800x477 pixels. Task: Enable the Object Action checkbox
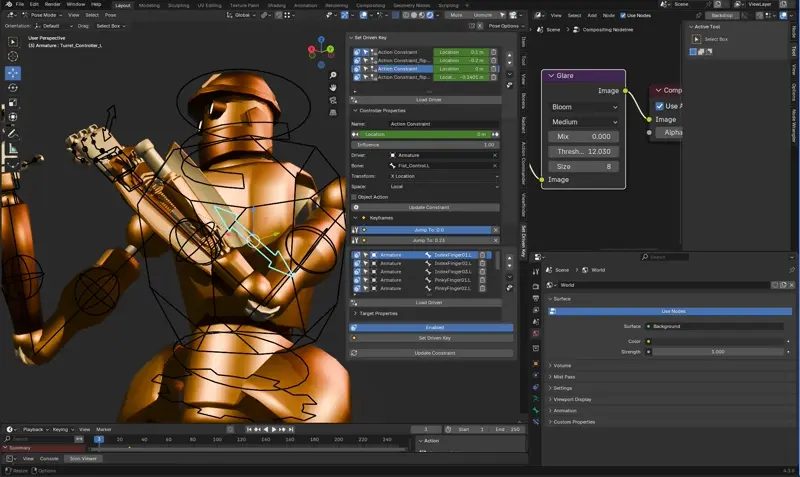click(355, 196)
